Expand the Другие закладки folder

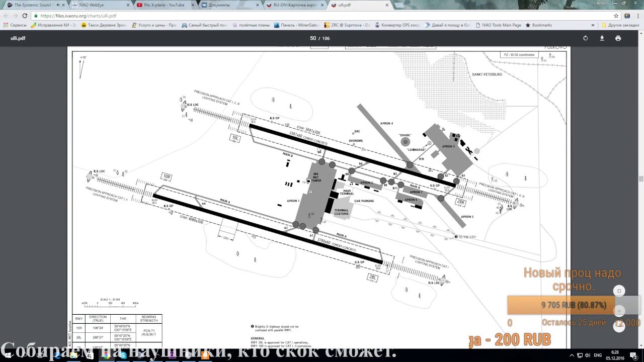point(620,25)
